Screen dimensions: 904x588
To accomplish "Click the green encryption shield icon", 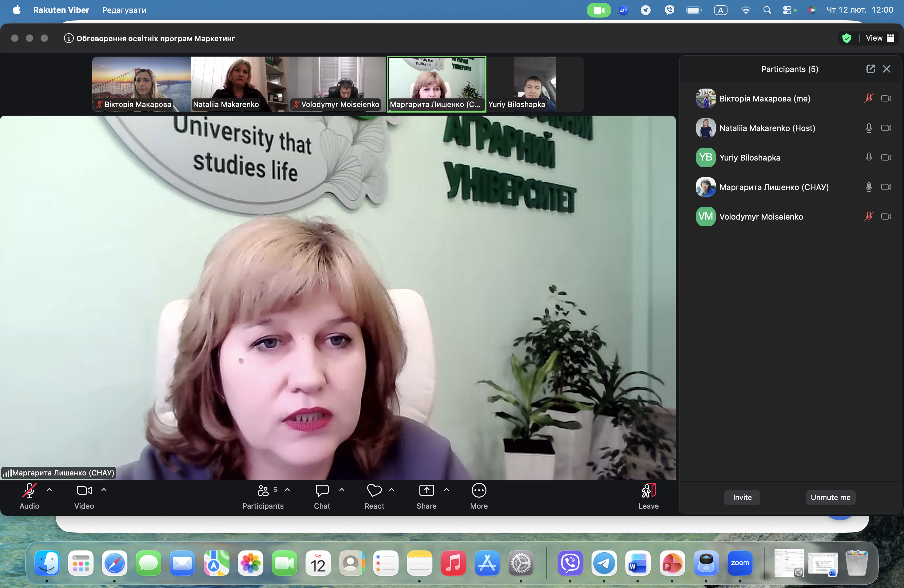I will 847,38.
